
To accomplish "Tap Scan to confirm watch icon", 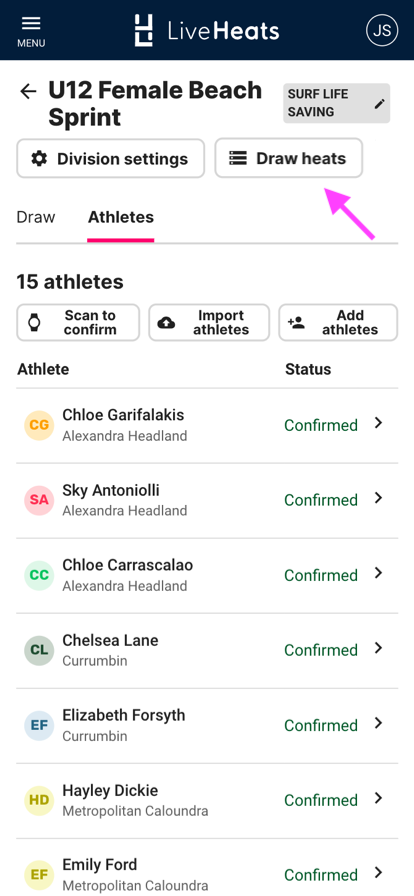I will (35, 323).
